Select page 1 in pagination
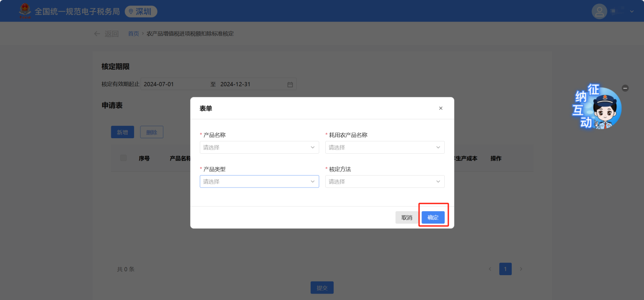Image resolution: width=644 pixels, height=300 pixels. [x=505, y=269]
